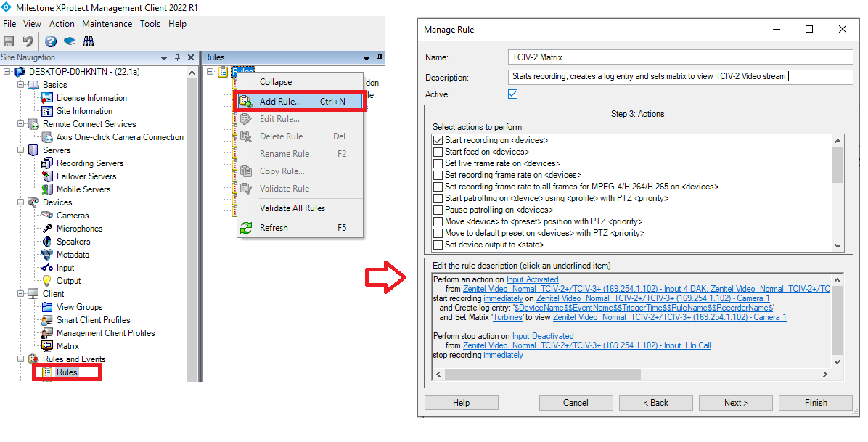868x442 pixels.
Task: Collapse the DESKTOP-D0HKNTN server node
Action: tap(7, 72)
